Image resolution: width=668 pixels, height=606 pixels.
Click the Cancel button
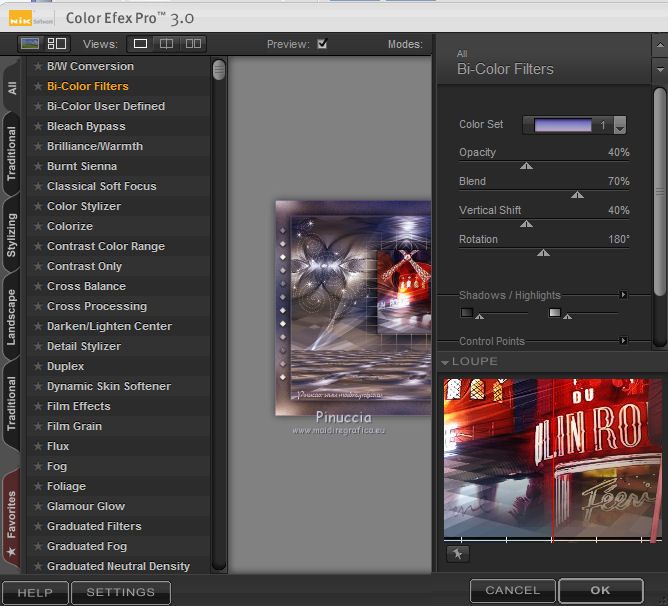coord(512,591)
